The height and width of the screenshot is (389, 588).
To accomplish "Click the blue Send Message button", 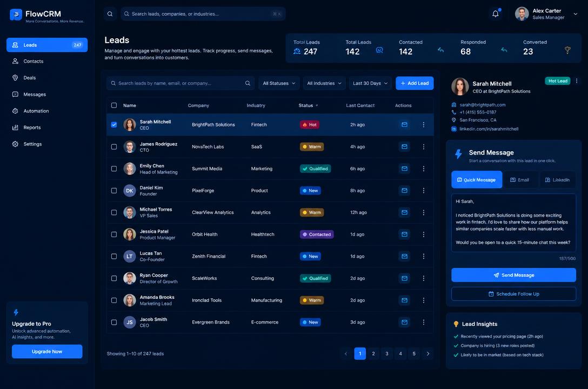I will point(513,275).
